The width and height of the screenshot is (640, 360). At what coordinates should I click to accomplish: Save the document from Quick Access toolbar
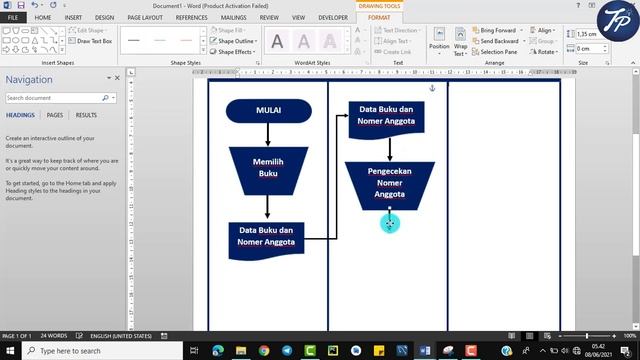(x=20, y=5)
